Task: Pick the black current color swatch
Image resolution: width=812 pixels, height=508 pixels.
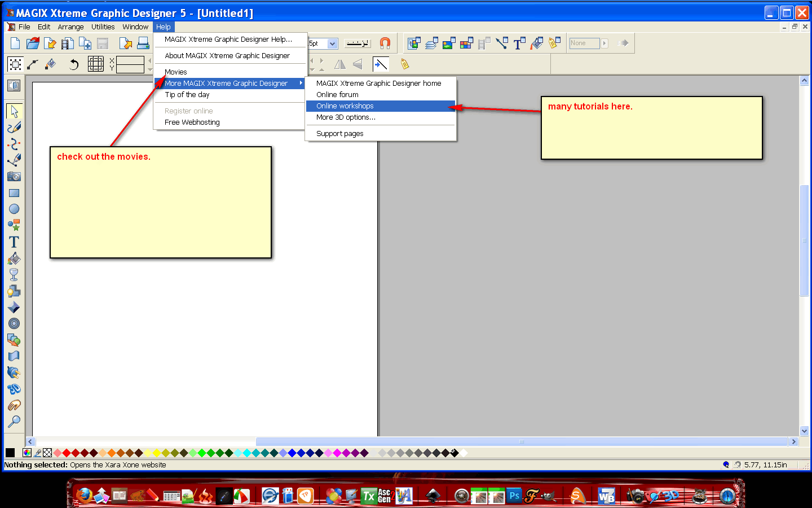Action: pos(10,453)
